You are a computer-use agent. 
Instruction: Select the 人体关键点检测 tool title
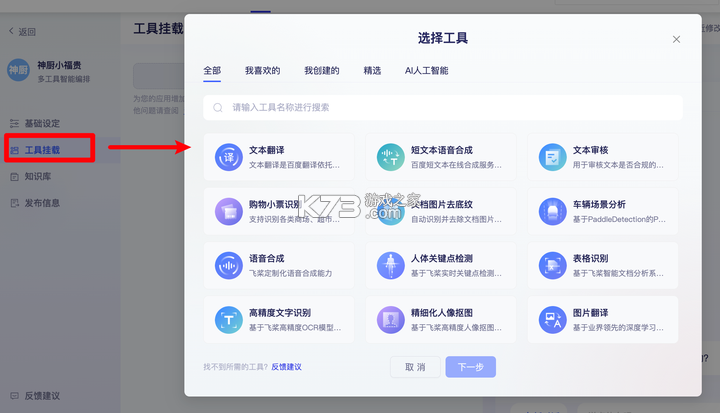(442, 259)
